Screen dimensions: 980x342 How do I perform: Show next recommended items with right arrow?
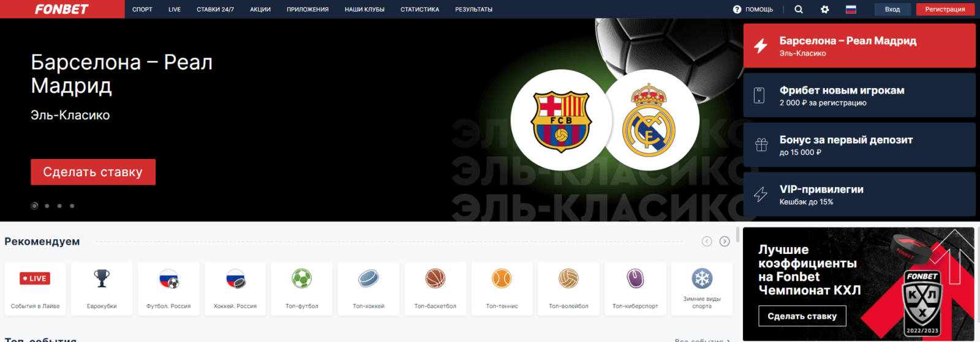point(725,242)
